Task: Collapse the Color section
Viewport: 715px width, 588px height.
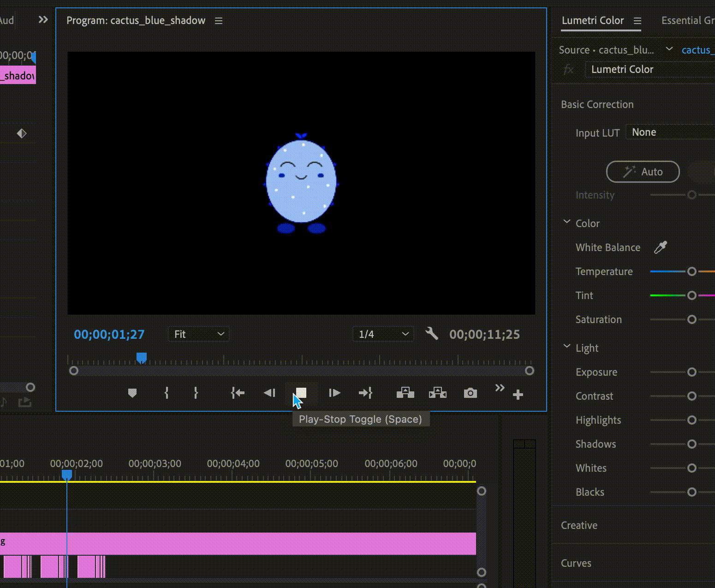Action: click(x=567, y=222)
